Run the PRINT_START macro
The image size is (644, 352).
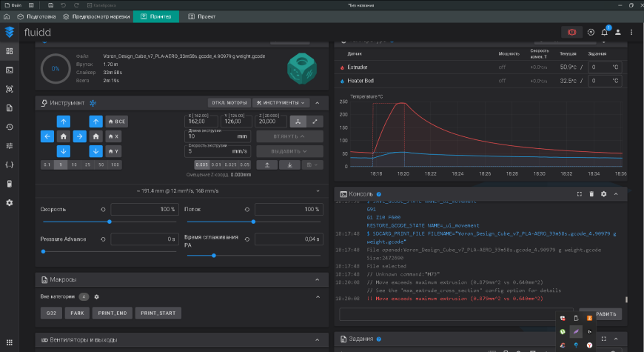(x=158, y=313)
